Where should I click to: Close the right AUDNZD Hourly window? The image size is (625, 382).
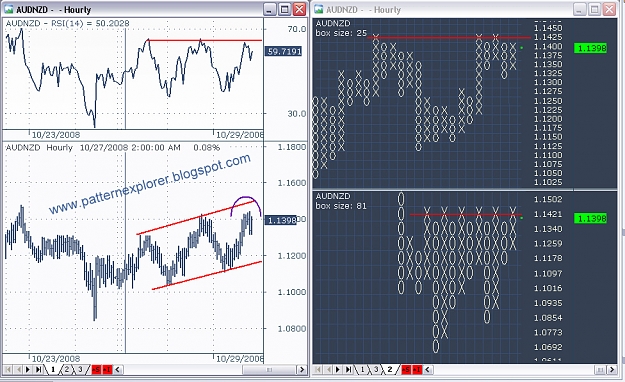609,9
